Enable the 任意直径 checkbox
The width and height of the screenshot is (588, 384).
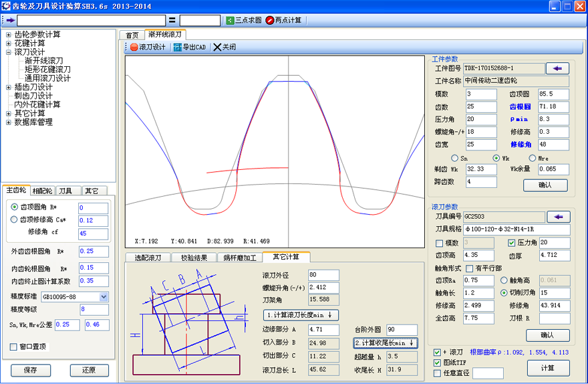437,373
